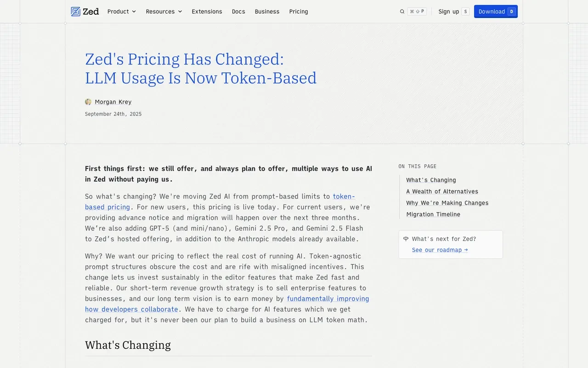Click the arrow after See our roadmap
The width and height of the screenshot is (588, 368).
(x=466, y=250)
